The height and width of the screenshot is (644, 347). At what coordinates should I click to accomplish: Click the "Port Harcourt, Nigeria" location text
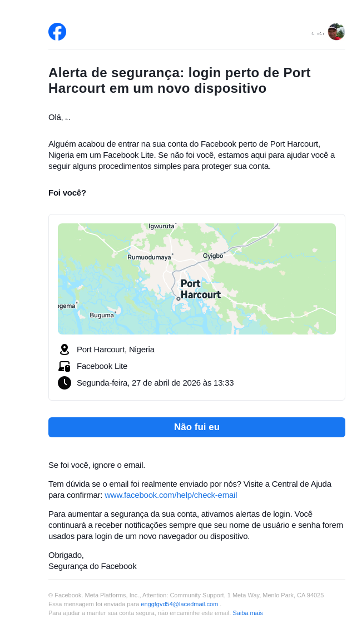(116, 350)
